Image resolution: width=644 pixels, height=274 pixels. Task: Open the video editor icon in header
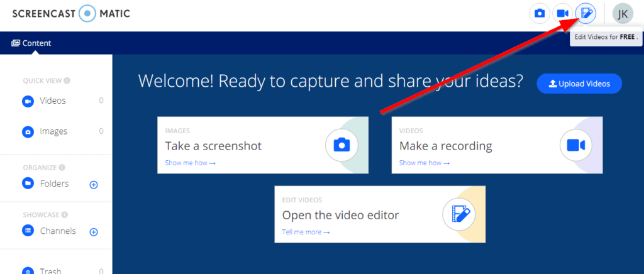[x=586, y=14]
